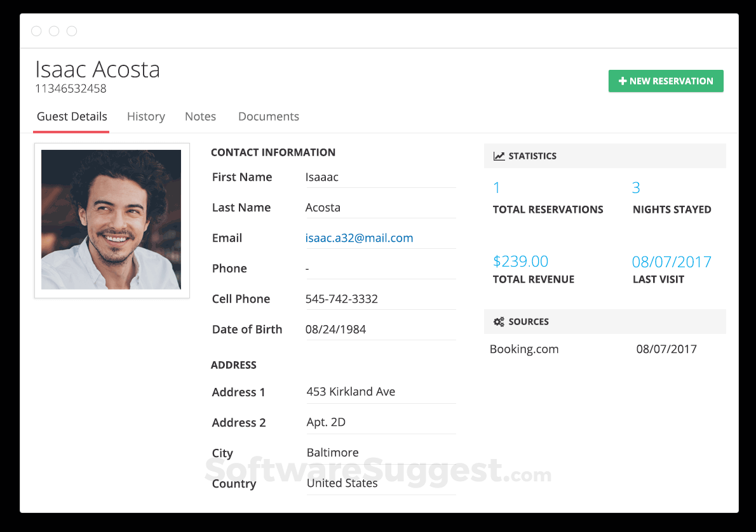Select the Date of Birth field
Viewport: 756px width, 532px height.
[x=380, y=329]
